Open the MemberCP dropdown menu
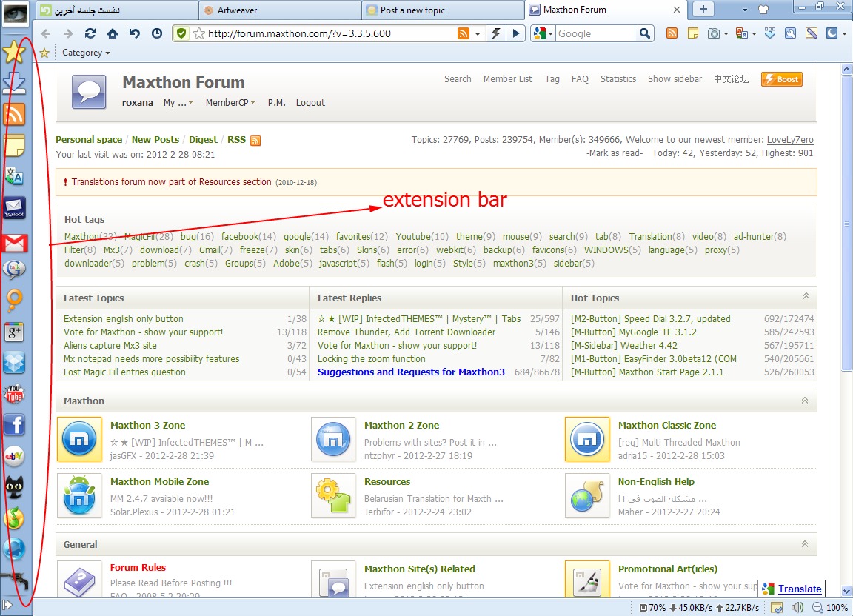This screenshot has width=853, height=616. pos(230,103)
